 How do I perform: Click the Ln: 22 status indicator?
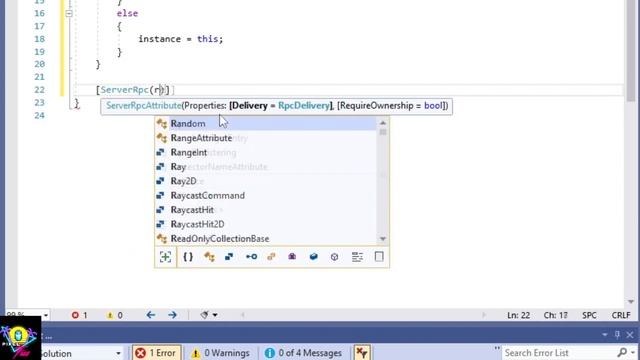518,315
